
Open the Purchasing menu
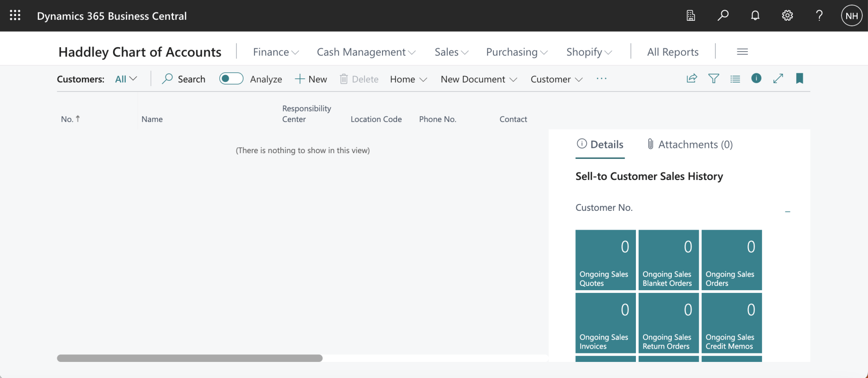(x=517, y=52)
